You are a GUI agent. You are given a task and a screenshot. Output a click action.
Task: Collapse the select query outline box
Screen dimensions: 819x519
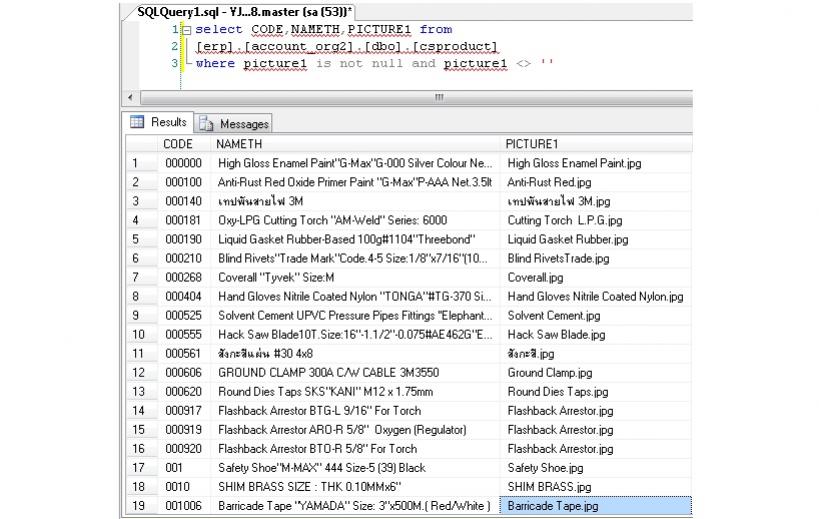pyautogui.click(x=186, y=30)
